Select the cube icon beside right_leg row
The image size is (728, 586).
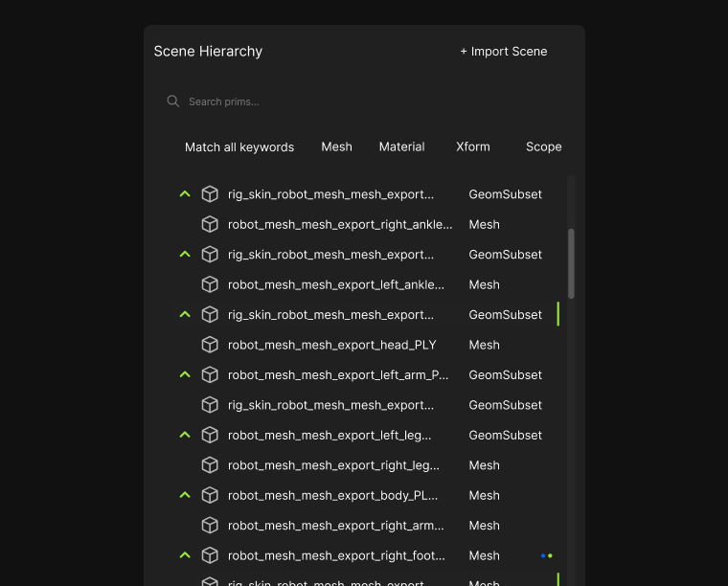210,465
